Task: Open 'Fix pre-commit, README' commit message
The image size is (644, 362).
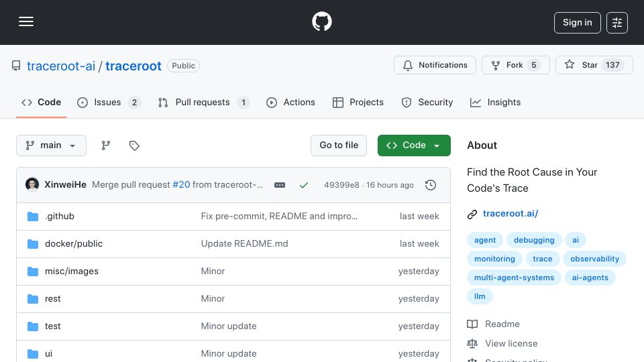Action: 279,217
